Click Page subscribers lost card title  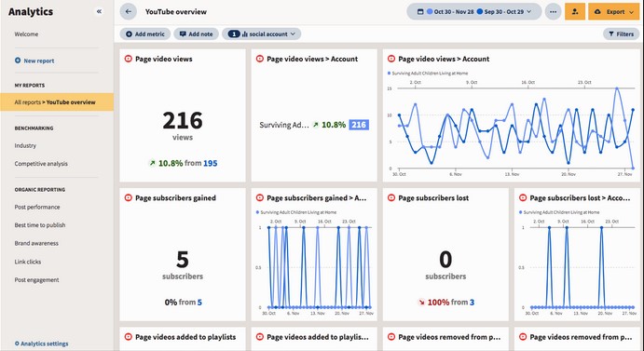[433, 198]
